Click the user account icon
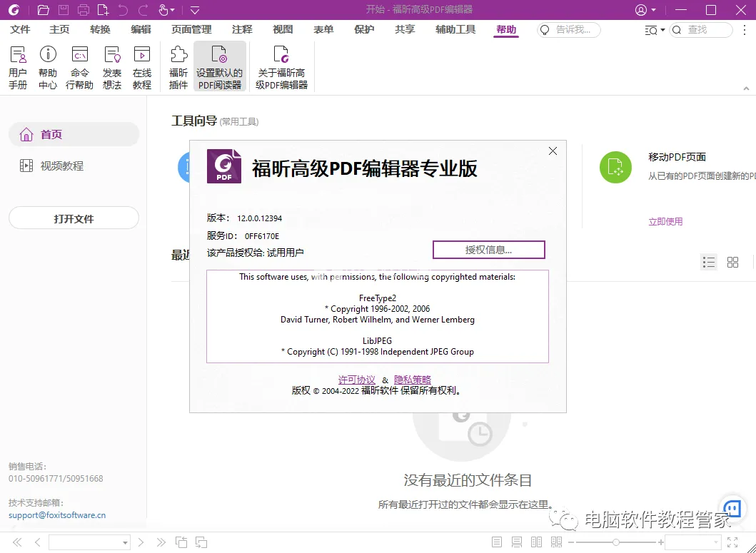Viewport: 756px width, 553px height. coord(641,10)
